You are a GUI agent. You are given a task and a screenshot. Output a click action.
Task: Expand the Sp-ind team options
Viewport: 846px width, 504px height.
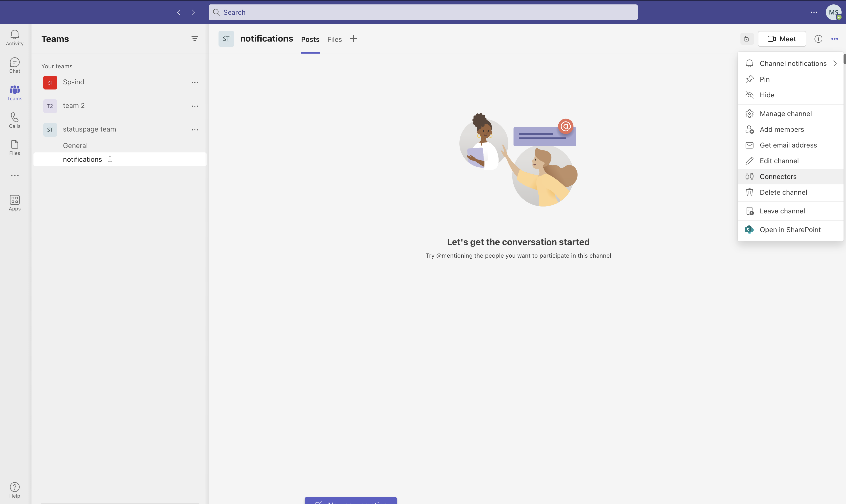(195, 82)
